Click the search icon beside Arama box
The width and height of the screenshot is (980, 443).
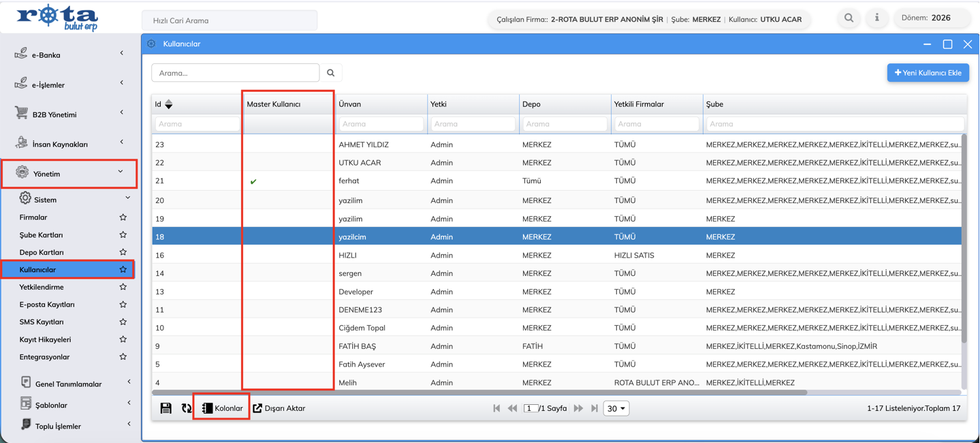click(331, 73)
